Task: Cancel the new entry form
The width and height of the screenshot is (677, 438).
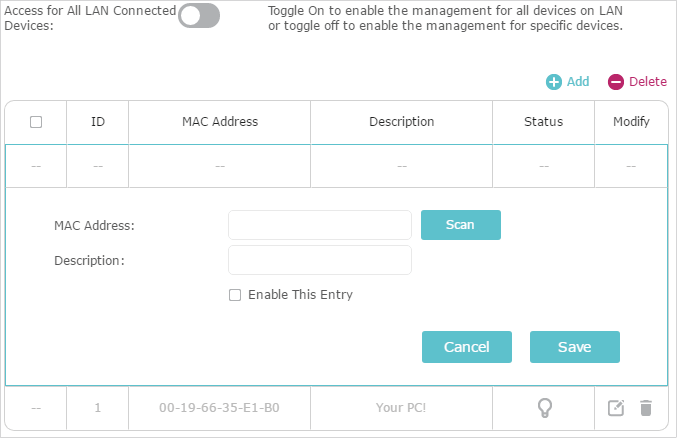Action: pyautogui.click(x=467, y=347)
